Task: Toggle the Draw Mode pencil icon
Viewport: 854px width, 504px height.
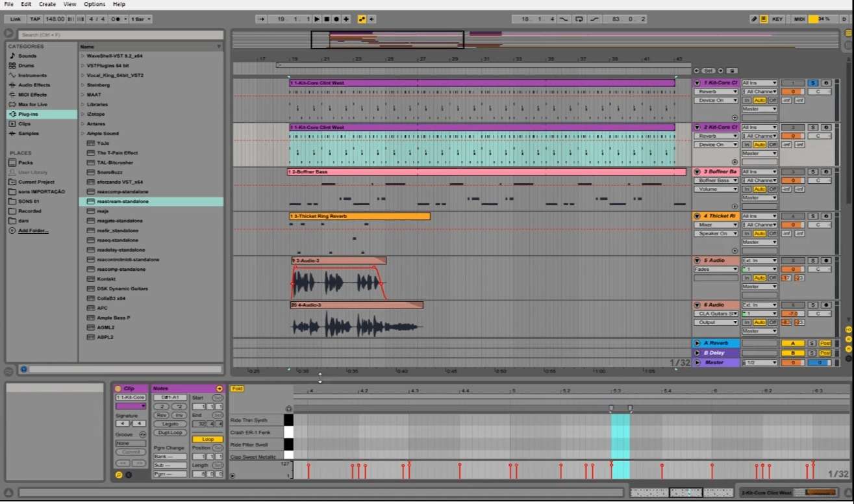Action: tap(754, 19)
